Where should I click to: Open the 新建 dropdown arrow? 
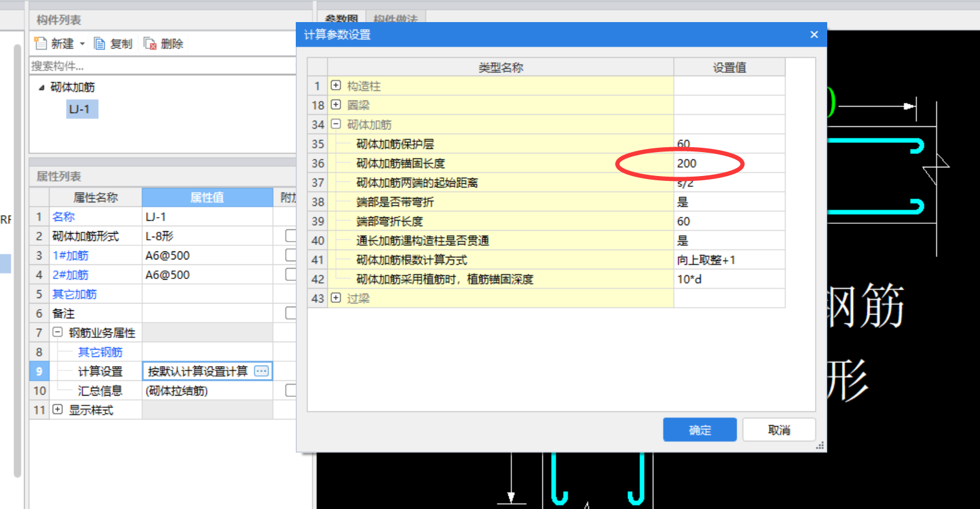(x=82, y=44)
